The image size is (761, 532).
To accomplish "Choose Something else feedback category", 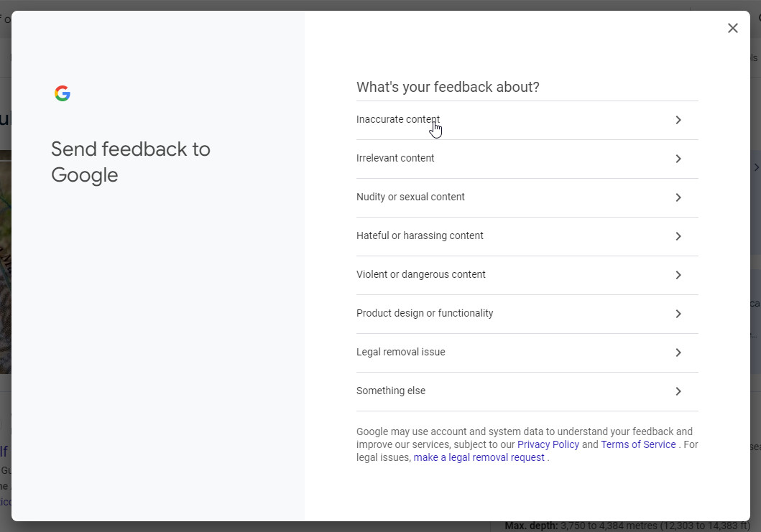I will [391, 391].
